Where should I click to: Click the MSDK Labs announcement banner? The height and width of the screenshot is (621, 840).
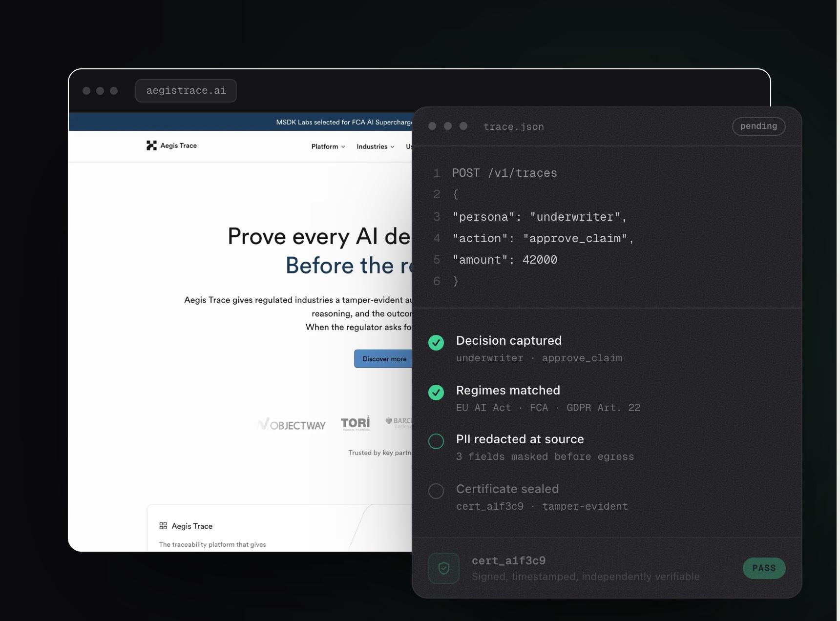click(240, 122)
